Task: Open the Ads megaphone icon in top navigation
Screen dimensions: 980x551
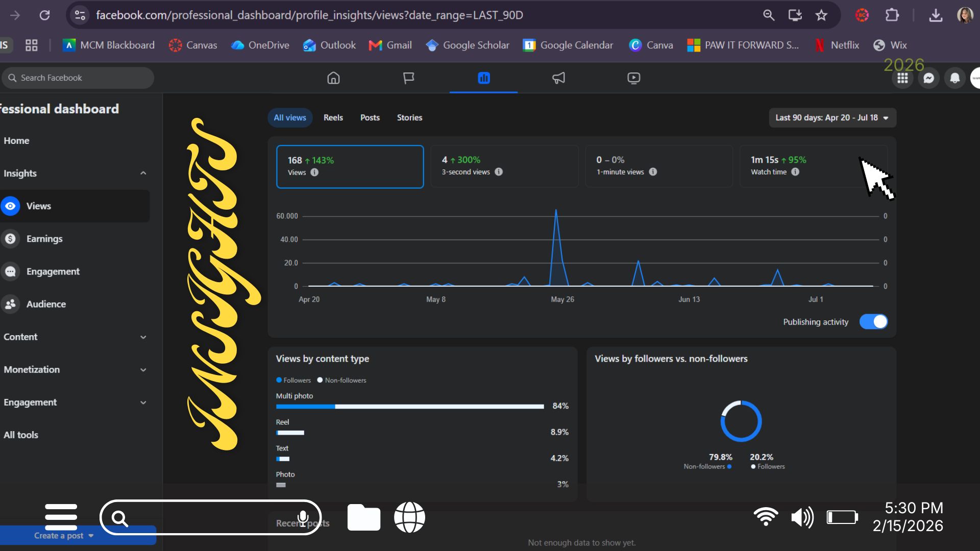Action: [x=558, y=78]
